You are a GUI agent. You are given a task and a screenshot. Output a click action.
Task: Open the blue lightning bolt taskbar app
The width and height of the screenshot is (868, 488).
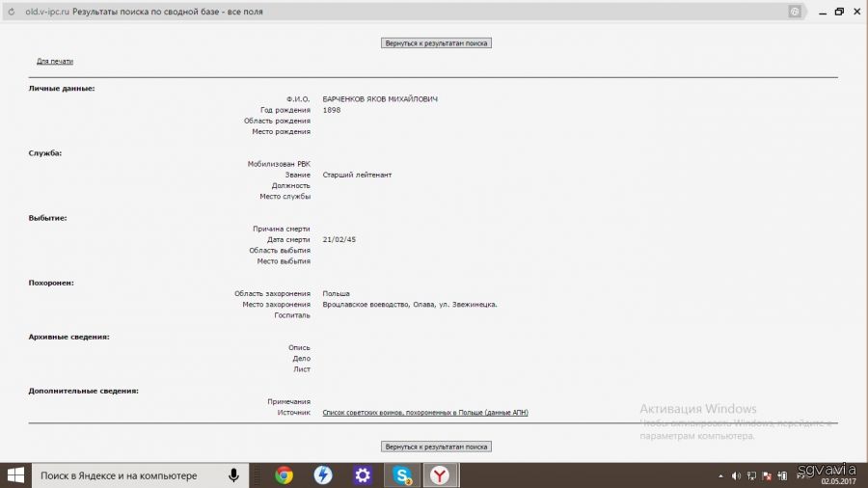323,475
